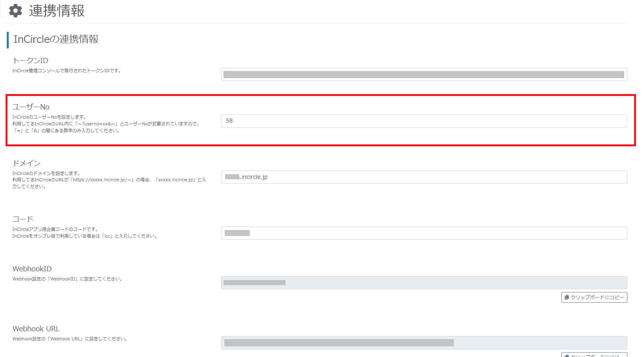644x357 pixels.
Task: Click description 'Webhook設定の「WebhookID」に設定してください。'
Action: [67, 279]
